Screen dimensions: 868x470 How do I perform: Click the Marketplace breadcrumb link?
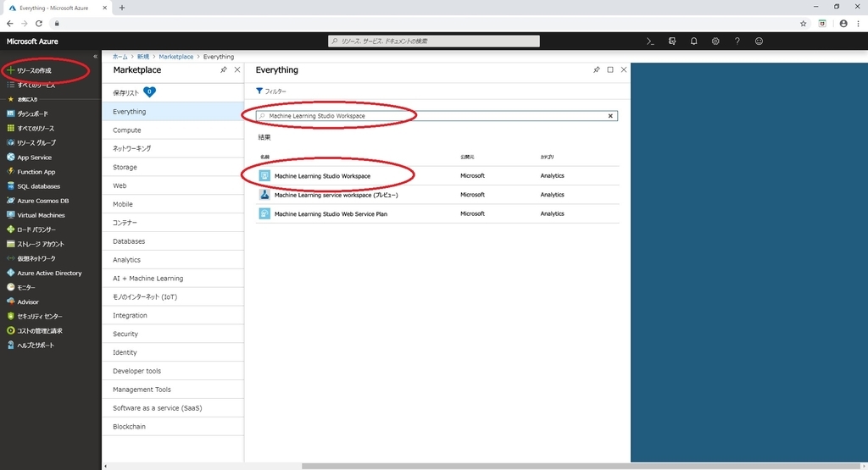tap(176, 57)
